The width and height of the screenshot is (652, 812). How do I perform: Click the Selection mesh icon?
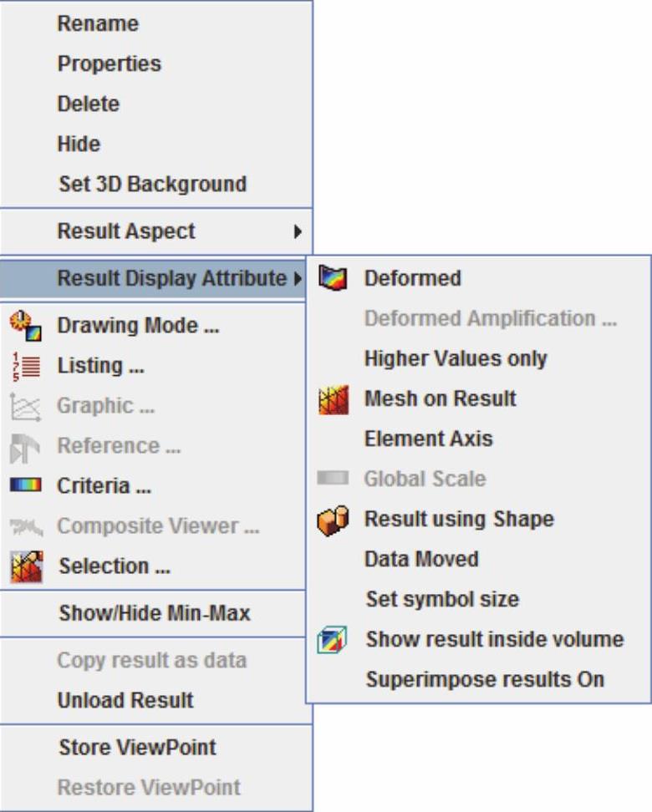click(x=24, y=566)
